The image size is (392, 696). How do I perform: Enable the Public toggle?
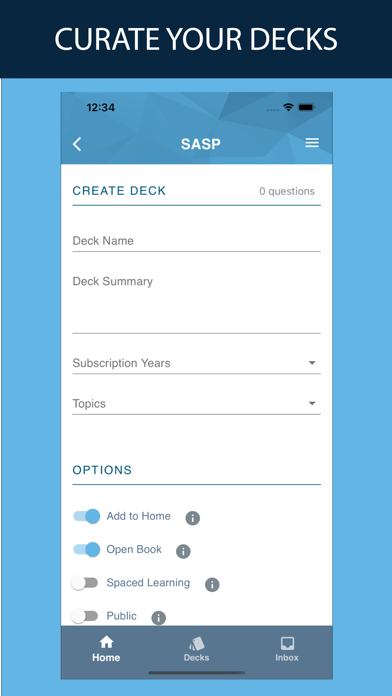click(x=85, y=616)
